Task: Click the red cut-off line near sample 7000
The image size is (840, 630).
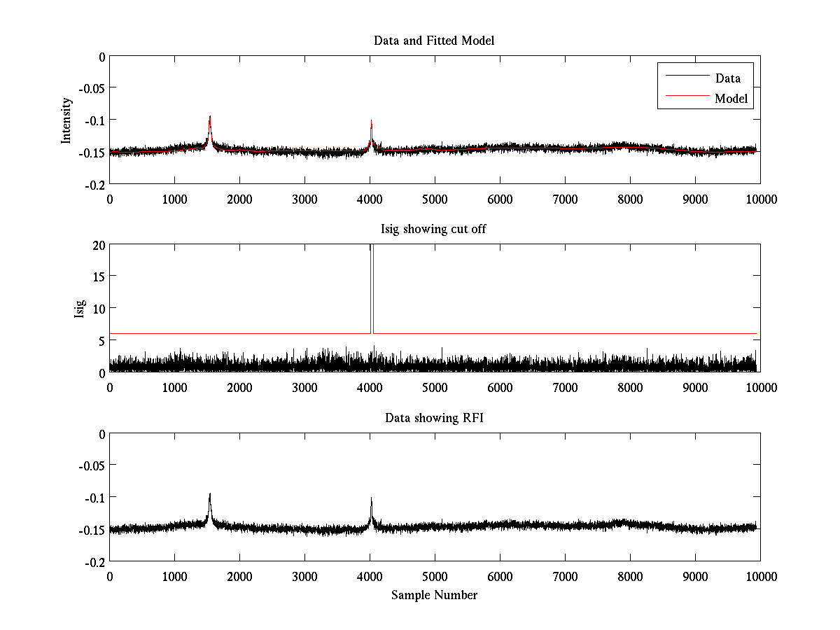Action: click(565, 333)
